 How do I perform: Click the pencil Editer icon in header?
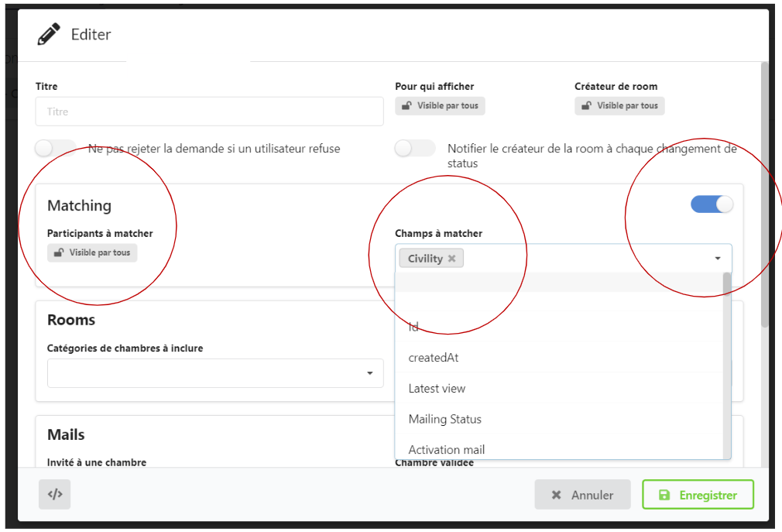click(49, 35)
